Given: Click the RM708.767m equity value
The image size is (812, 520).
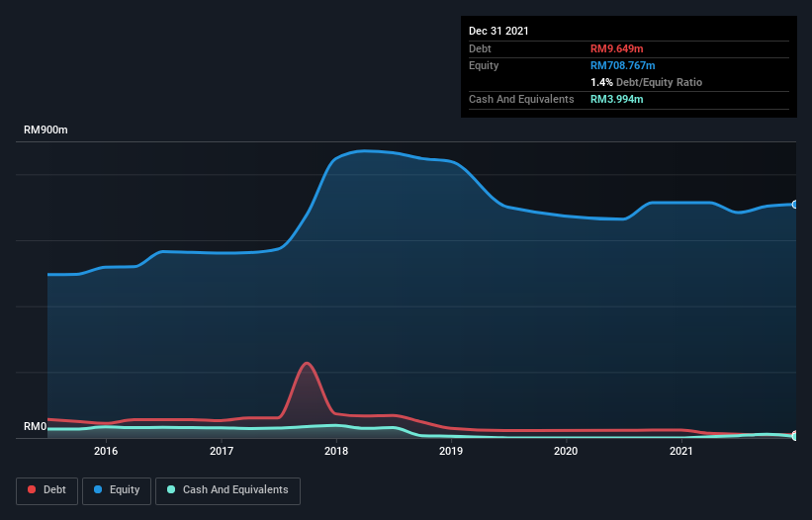Looking at the screenshot, I should pyautogui.click(x=622, y=65).
